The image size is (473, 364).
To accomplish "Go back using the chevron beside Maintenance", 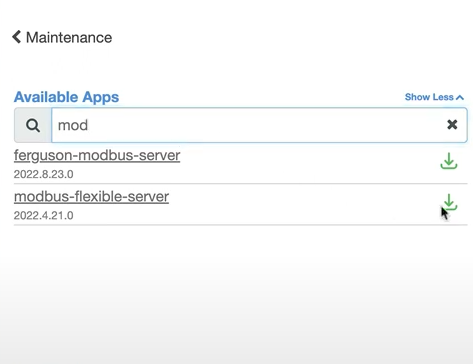I will click(x=17, y=37).
